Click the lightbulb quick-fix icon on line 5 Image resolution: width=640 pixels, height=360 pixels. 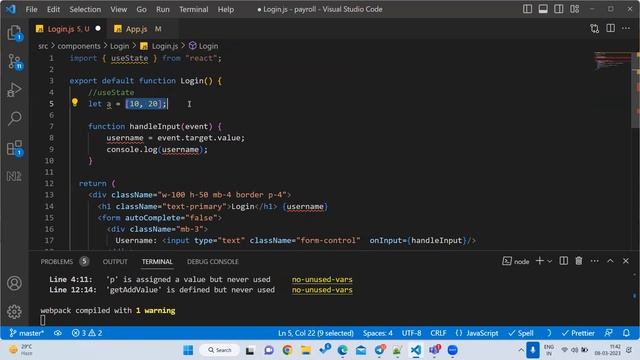pos(75,102)
